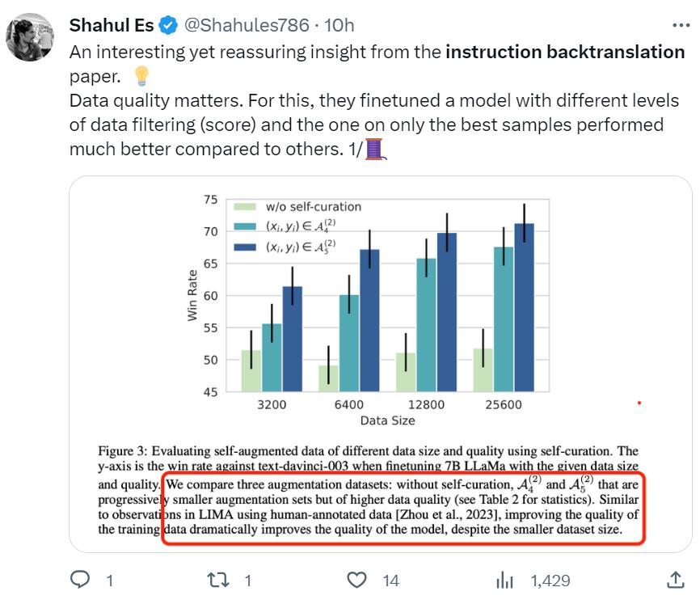Click the dark blue A5 legend swatch
This screenshot has width=700, height=604.
(x=245, y=247)
